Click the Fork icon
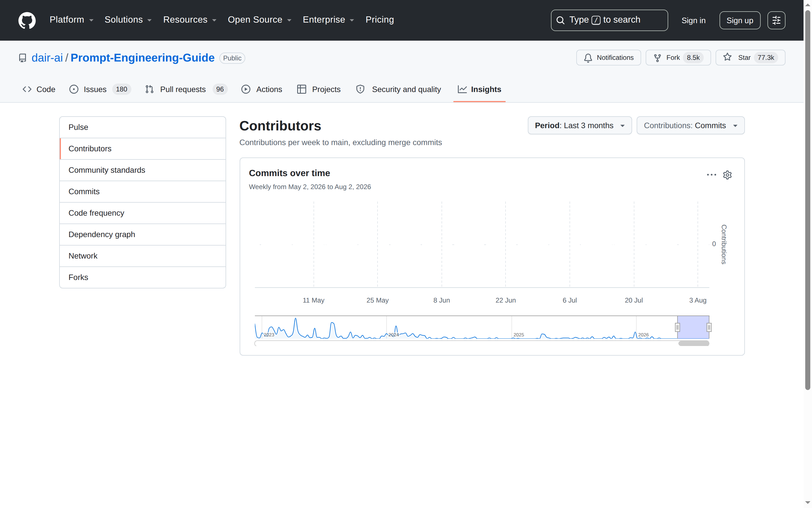 657,58
